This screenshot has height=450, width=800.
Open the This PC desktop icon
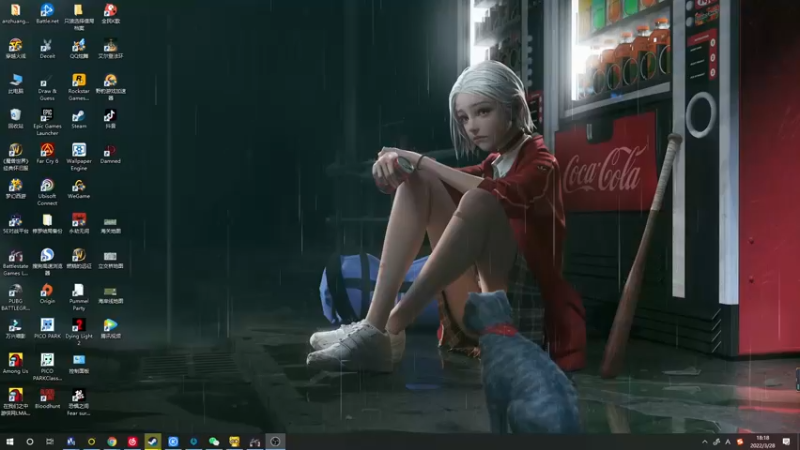coord(15,84)
